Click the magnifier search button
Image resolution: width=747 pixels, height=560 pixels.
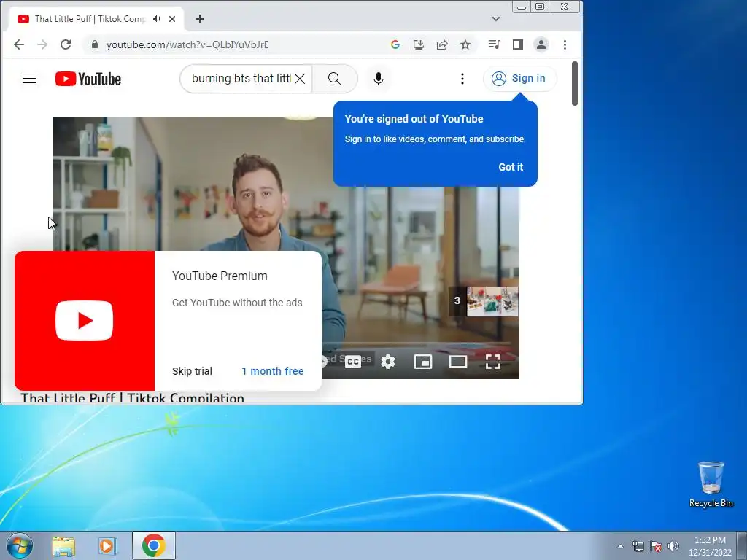pos(334,79)
